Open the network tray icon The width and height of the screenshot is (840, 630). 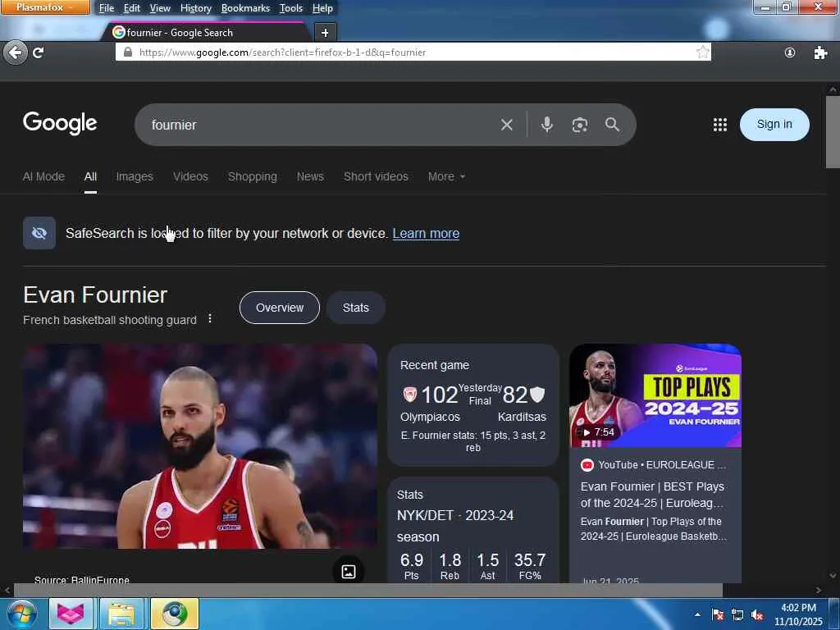click(737, 615)
